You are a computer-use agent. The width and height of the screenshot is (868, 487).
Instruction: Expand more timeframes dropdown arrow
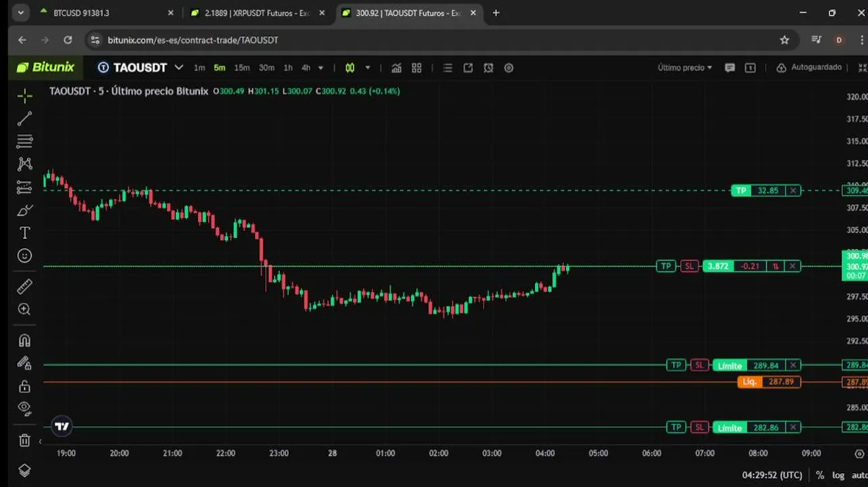tap(321, 68)
